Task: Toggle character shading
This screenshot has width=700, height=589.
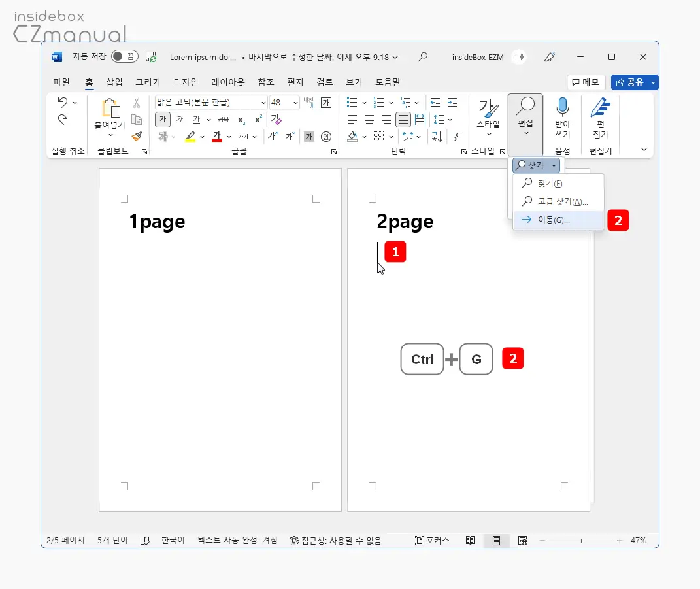Action: (309, 137)
